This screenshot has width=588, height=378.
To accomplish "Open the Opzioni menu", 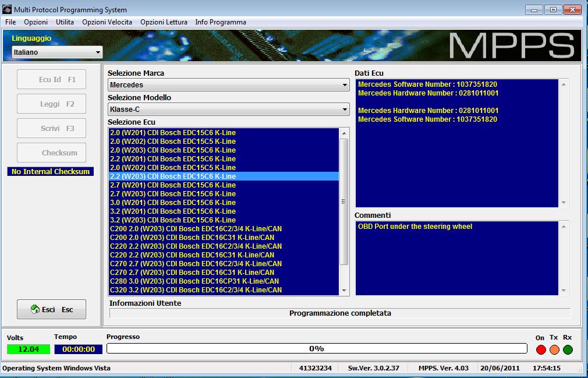I will [x=36, y=22].
